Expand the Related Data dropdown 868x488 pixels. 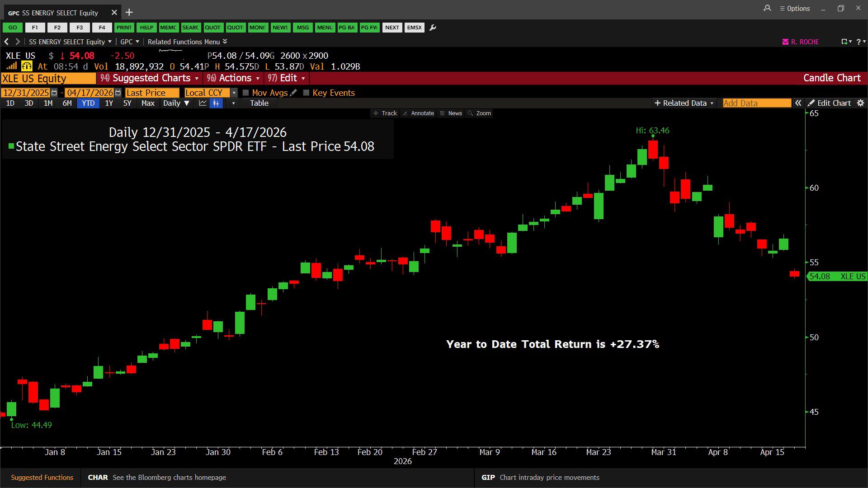tap(684, 103)
